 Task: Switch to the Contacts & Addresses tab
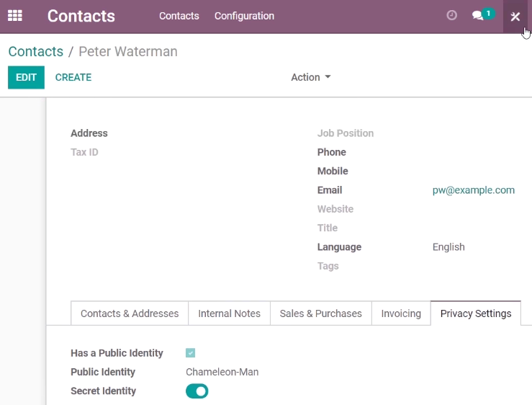(130, 313)
